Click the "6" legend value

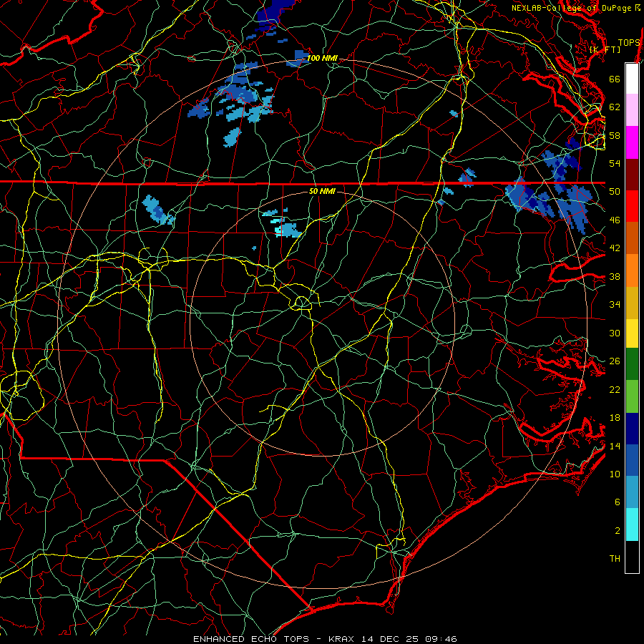pyautogui.click(x=618, y=502)
